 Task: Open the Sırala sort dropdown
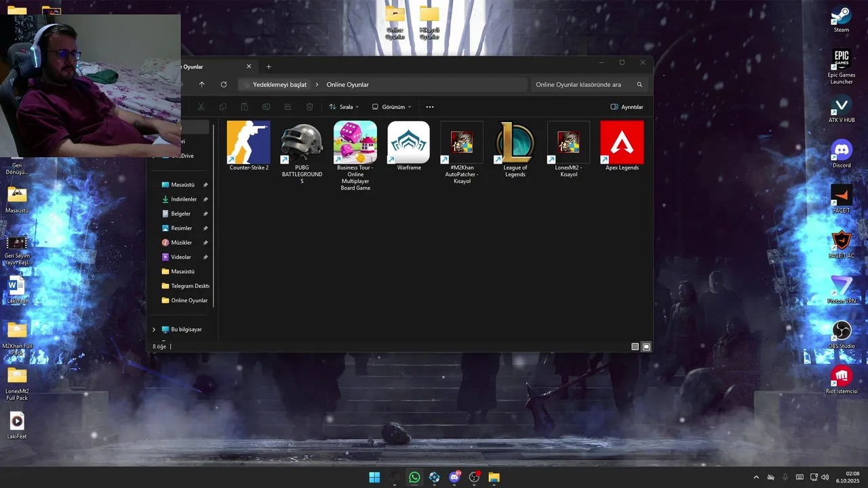[344, 106]
